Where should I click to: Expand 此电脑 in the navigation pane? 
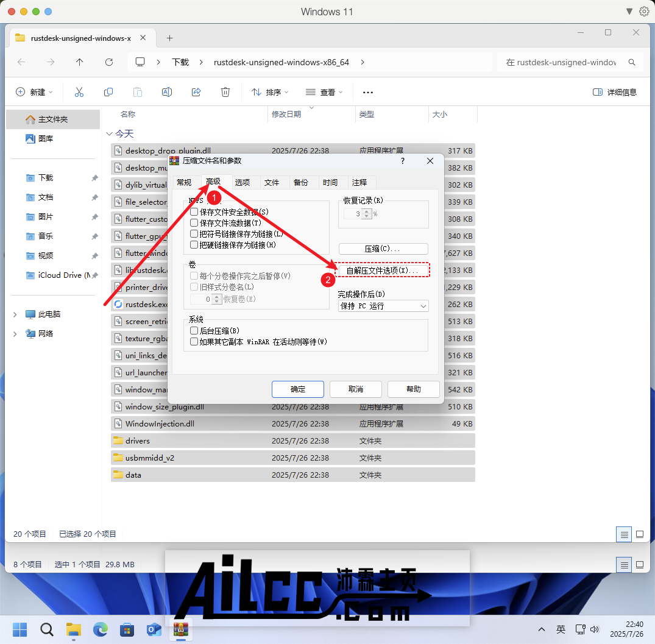(x=15, y=314)
